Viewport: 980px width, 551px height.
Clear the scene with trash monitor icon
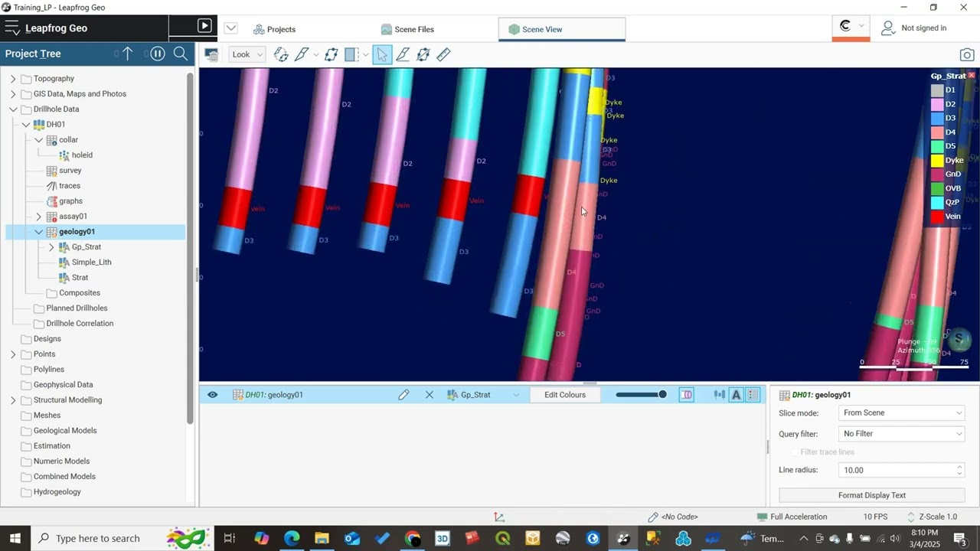212,55
